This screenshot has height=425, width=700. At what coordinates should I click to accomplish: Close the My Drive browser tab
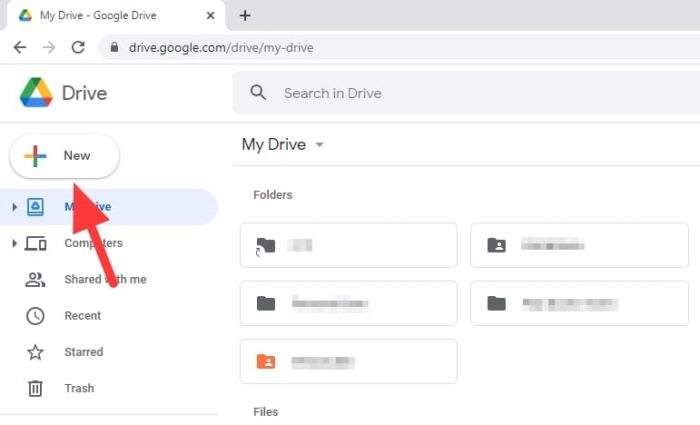211,16
